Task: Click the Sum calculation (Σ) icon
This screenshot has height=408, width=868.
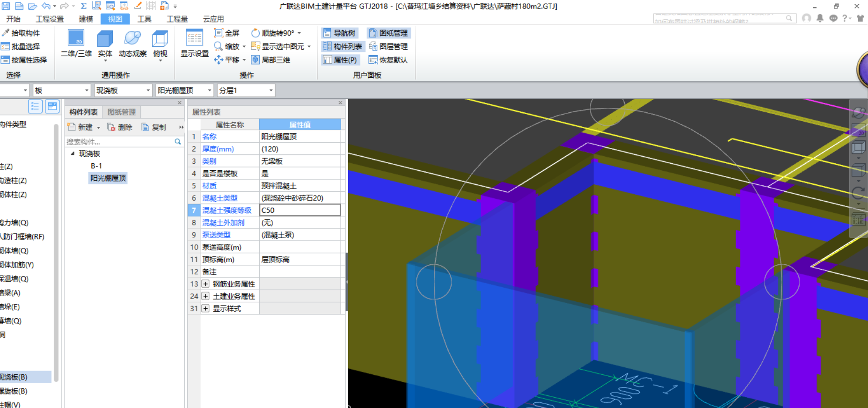Action: (84, 6)
